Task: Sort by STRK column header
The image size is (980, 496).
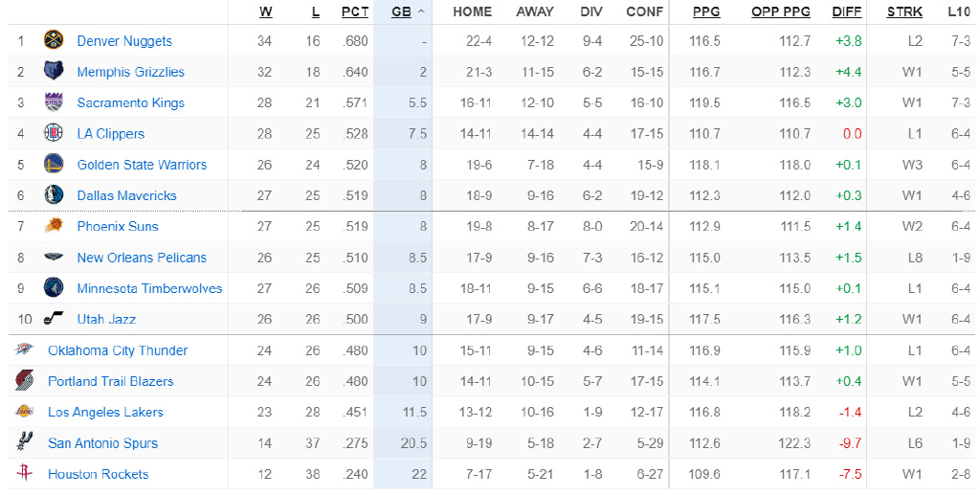Action: (904, 11)
